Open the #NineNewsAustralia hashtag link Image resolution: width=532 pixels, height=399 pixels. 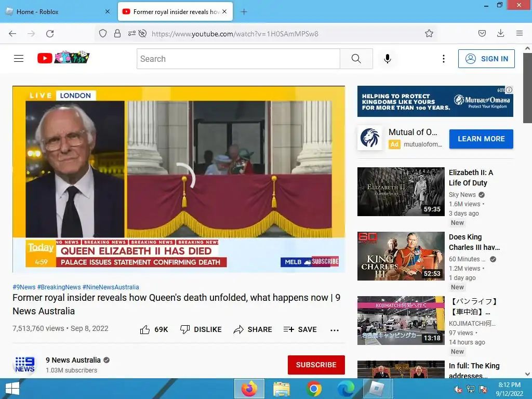(111, 287)
